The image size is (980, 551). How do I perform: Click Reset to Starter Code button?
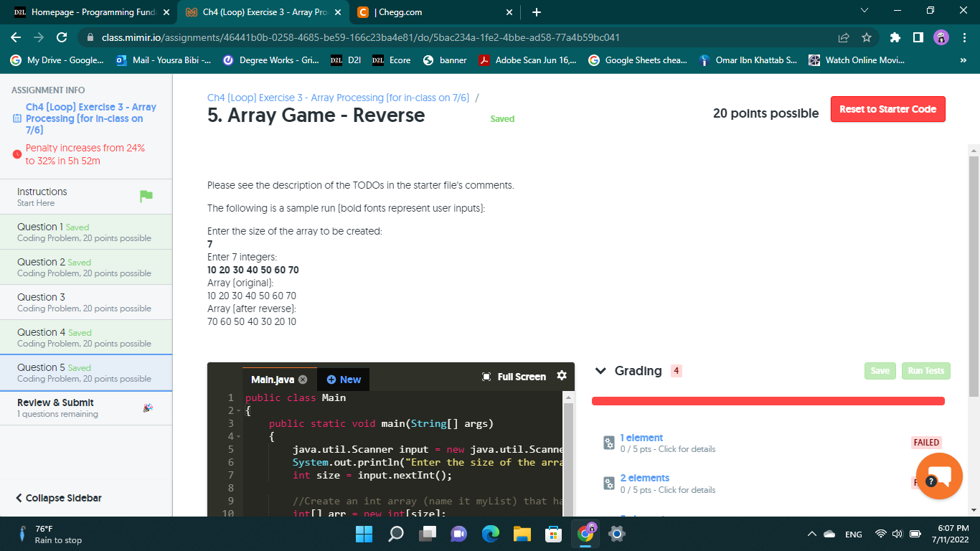(887, 109)
